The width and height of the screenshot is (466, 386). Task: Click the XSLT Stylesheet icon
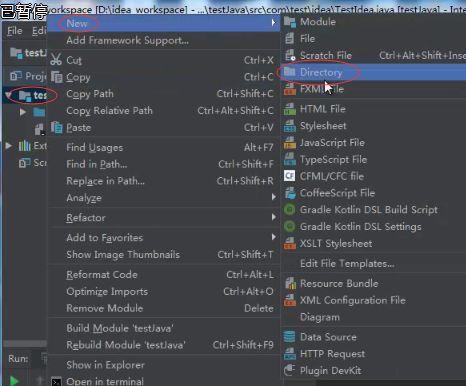click(x=290, y=244)
